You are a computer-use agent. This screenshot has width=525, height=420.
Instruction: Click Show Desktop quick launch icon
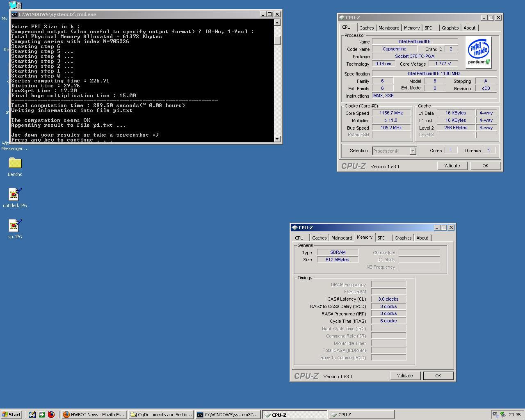(32, 415)
